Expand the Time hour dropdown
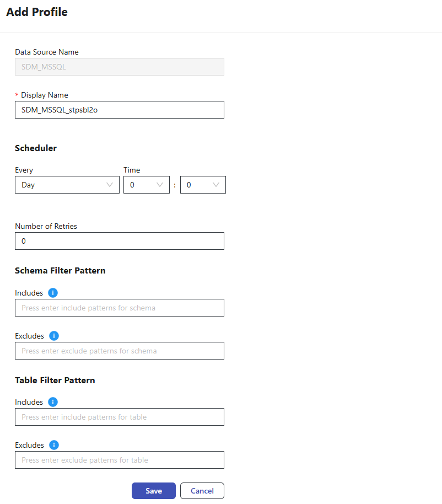This screenshot has height=504, width=442. [x=146, y=185]
